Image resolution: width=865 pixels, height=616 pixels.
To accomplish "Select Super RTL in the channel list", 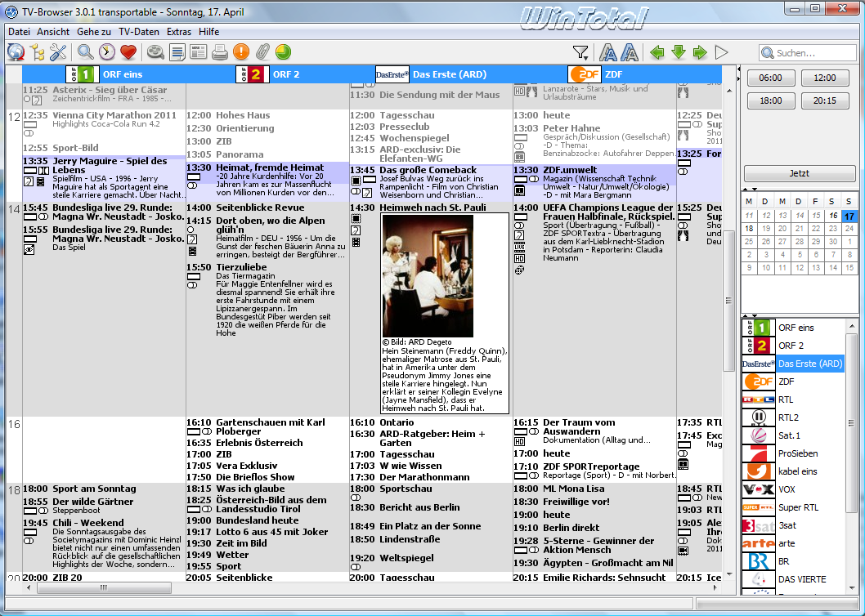I will 793,507.
